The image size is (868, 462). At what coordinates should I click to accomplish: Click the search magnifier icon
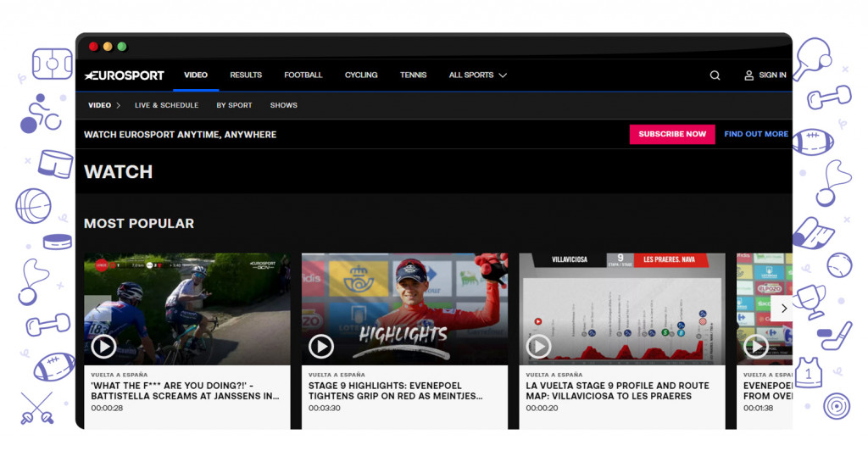tap(715, 75)
